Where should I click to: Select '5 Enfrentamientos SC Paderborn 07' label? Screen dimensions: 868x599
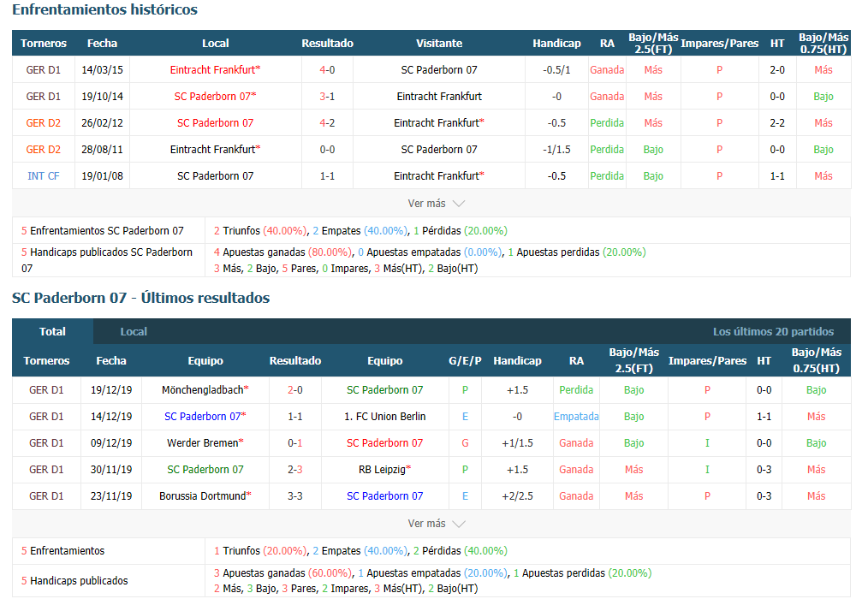pyautogui.click(x=103, y=230)
